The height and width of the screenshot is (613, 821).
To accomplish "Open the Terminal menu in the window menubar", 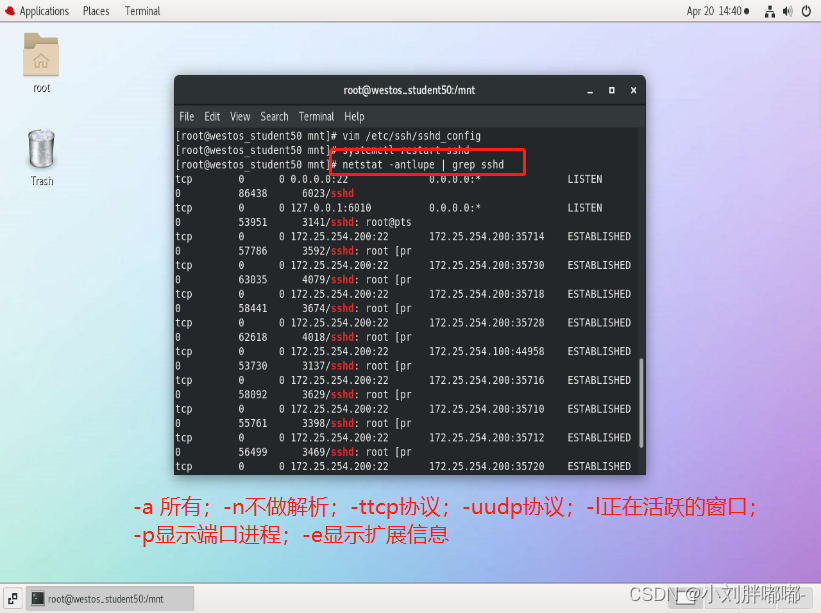I will click(316, 116).
